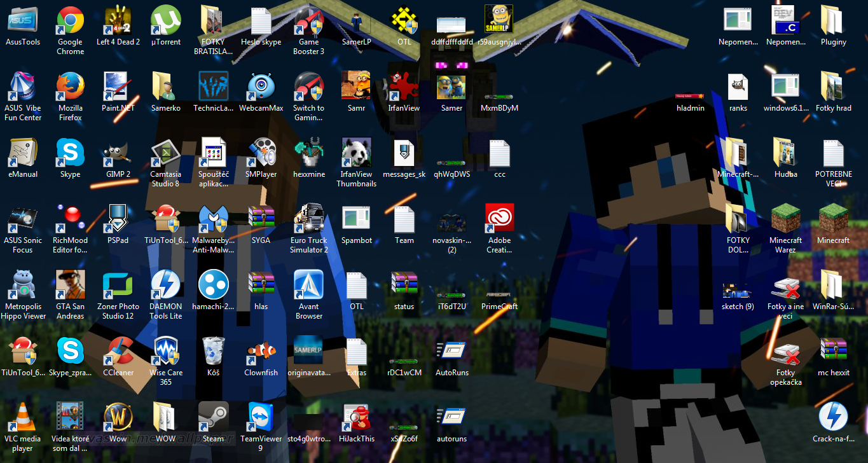Viewport: 868px width, 463px height.
Task: Select the µTorrent desktop icon
Action: tap(165, 22)
